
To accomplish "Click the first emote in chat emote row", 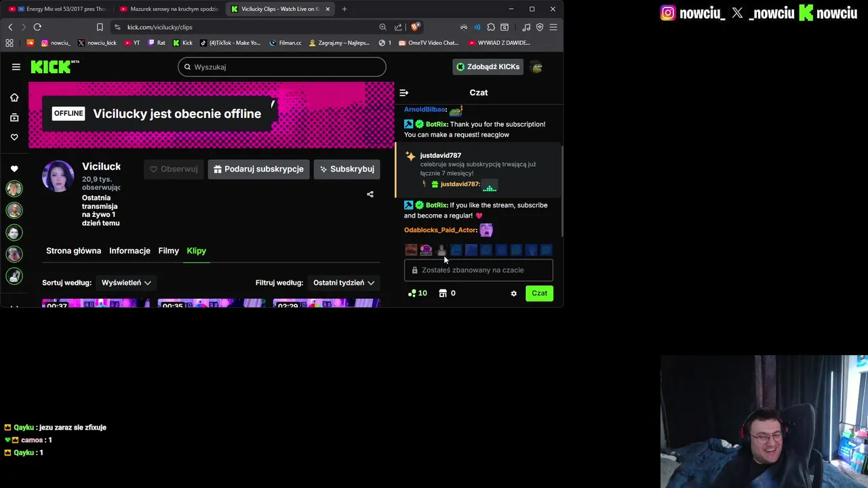I will (411, 250).
